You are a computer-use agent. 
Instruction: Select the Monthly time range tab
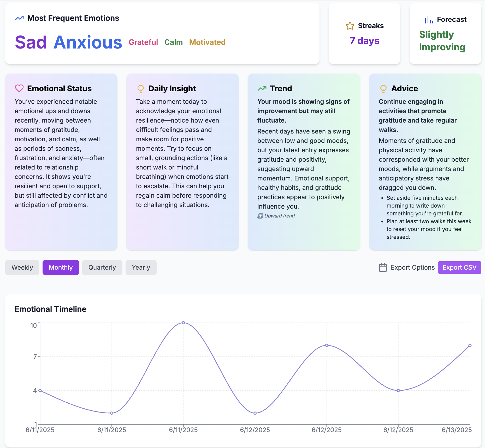[x=61, y=268]
